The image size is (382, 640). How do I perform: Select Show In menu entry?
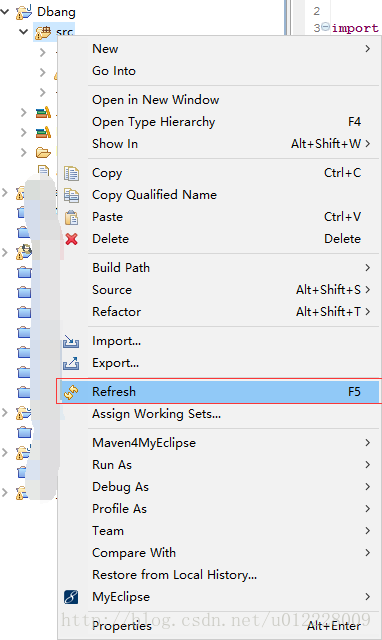pos(218,144)
